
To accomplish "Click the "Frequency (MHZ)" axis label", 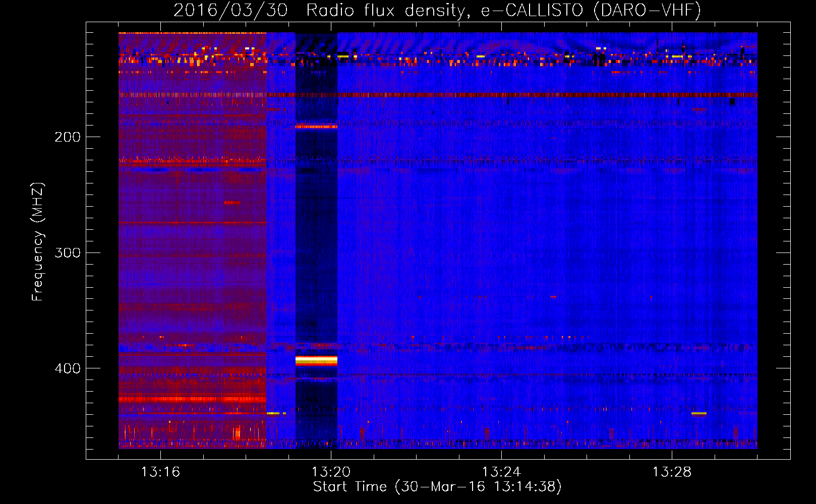I will click(x=38, y=242).
